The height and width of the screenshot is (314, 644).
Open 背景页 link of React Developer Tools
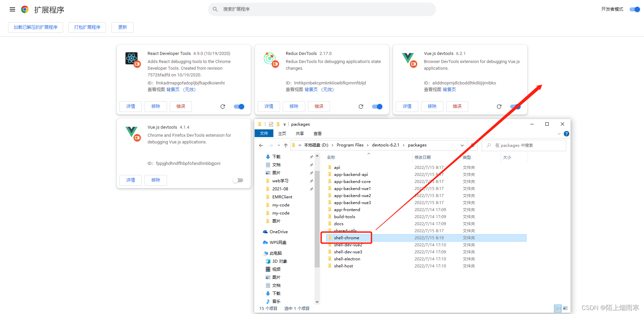pyautogui.click(x=173, y=90)
